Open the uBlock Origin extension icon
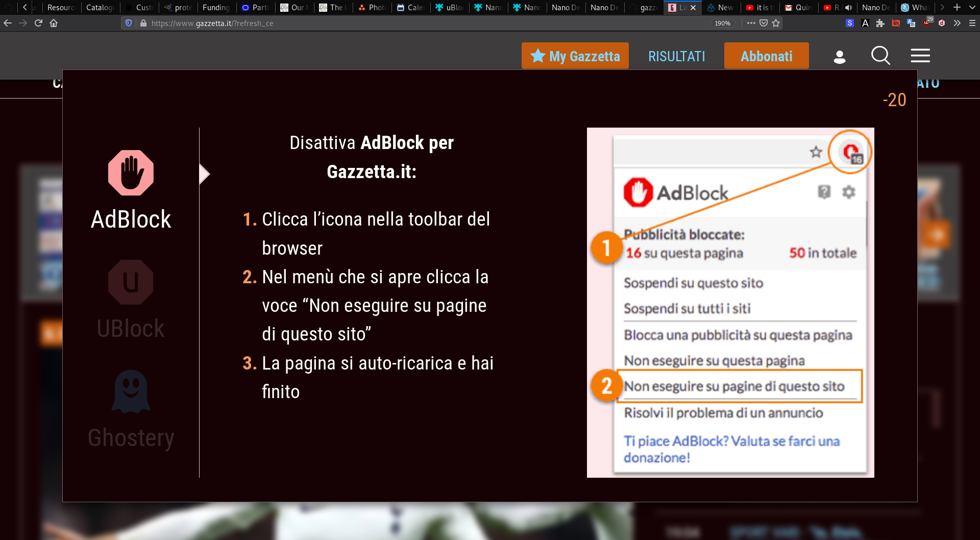The width and height of the screenshot is (980, 540). coord(927,22)
